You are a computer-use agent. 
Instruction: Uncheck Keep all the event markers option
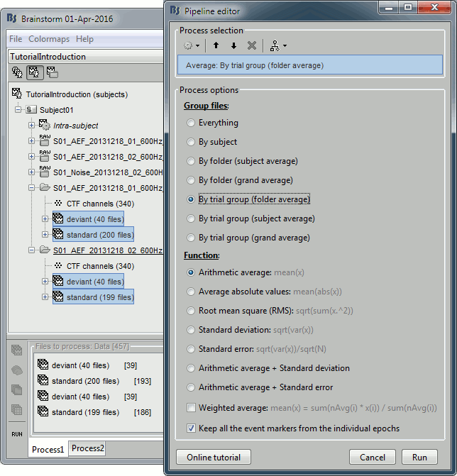coord(191,428)
